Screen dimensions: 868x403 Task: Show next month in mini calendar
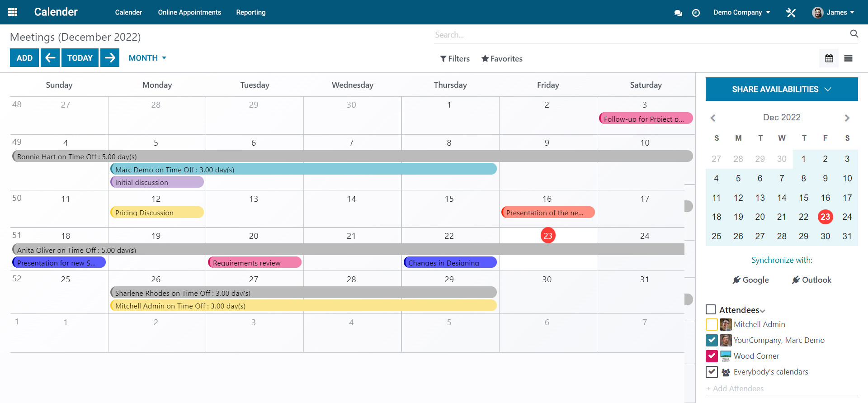(847, 118)
